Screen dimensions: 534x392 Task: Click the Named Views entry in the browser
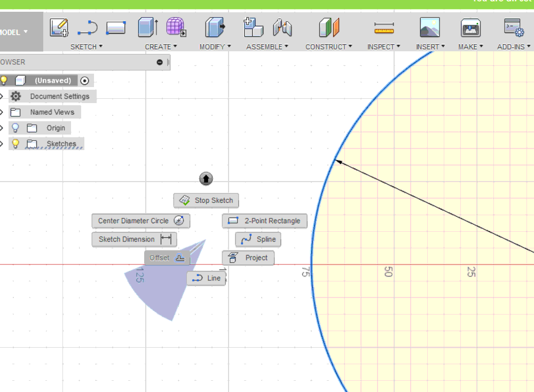(x=53, y=112)
